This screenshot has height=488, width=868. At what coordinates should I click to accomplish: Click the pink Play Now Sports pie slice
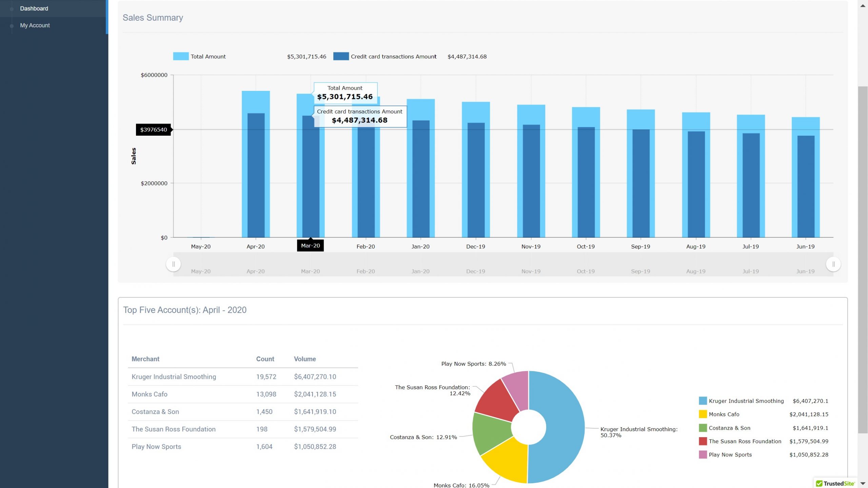[518, 389]
